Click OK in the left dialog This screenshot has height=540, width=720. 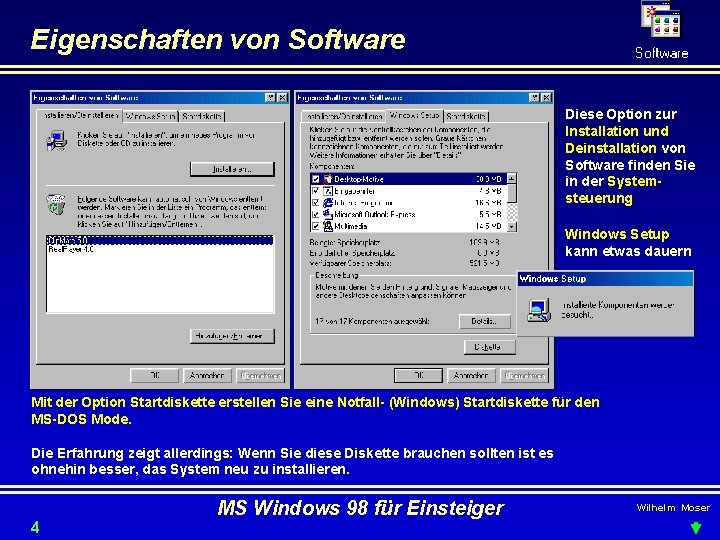pyautogui.click(x=154, y=376)
